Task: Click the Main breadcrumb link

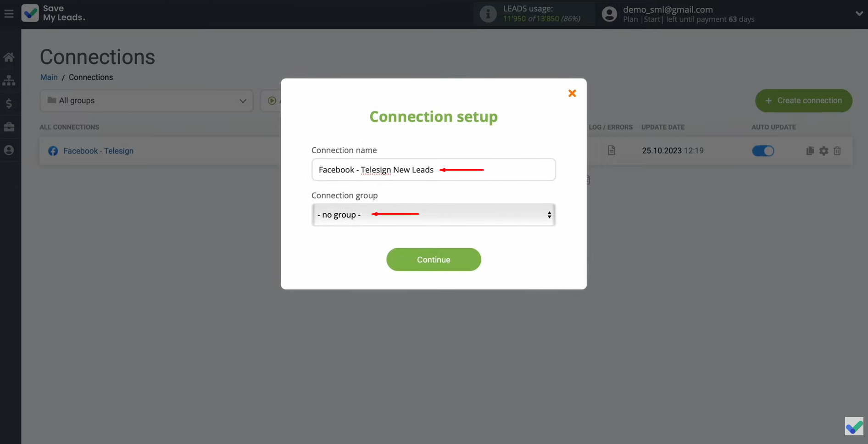Action: 49,77
